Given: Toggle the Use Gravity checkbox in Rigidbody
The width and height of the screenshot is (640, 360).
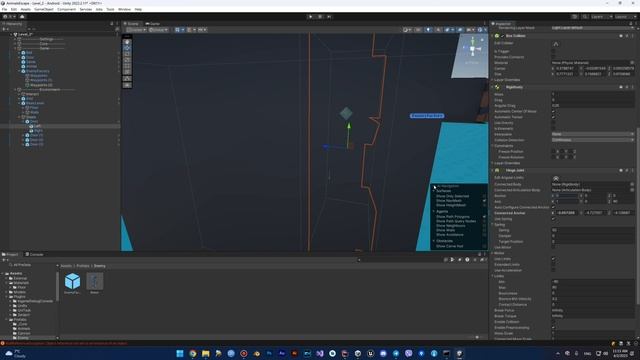Looking at the screenshot, I should (x=553, y=123).
